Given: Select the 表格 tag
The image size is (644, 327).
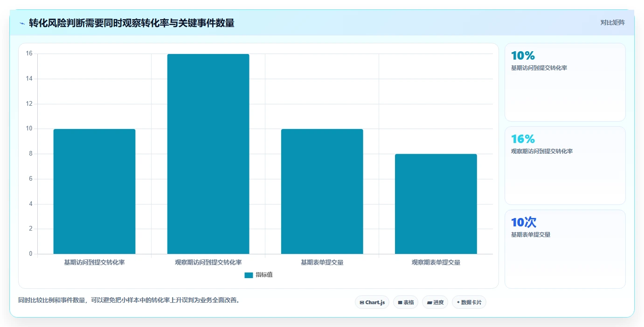Looking at the screenshot, I should point(406,302).
